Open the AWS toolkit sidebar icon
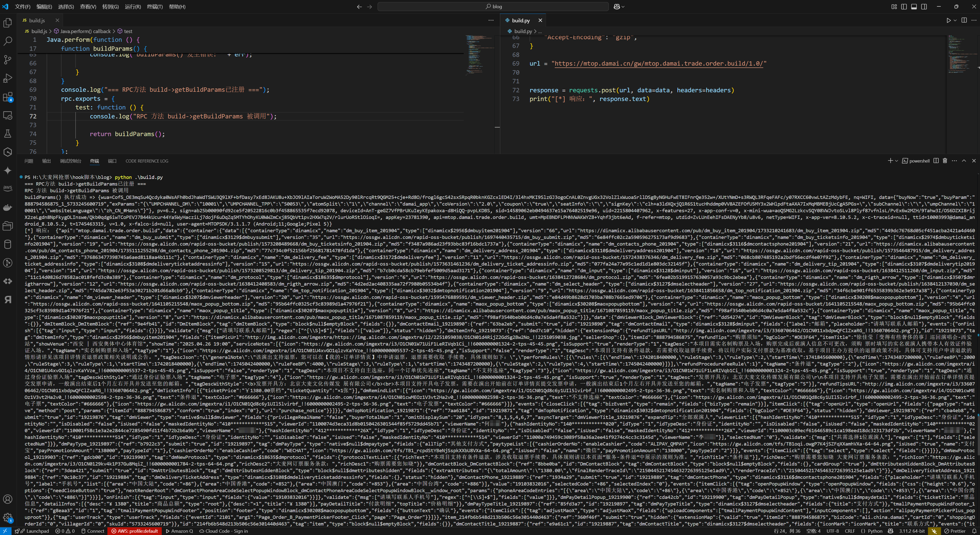 (8, 188)
